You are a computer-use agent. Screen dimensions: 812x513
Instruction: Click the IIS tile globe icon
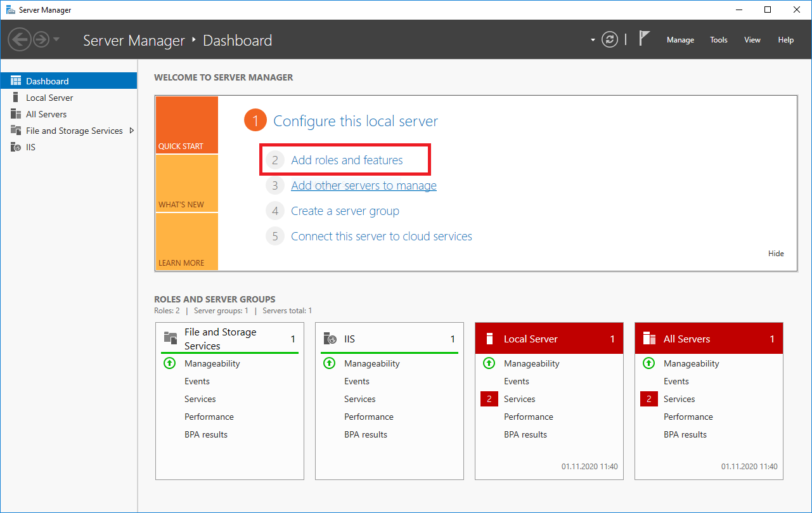pos(330,339)
